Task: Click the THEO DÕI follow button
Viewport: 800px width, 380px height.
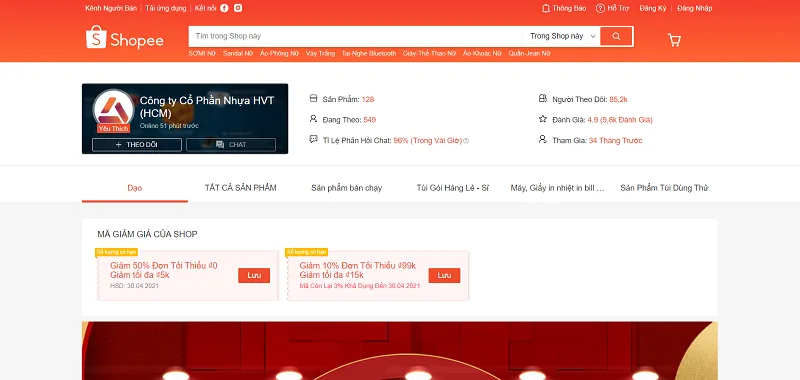Action: (137, 145)
